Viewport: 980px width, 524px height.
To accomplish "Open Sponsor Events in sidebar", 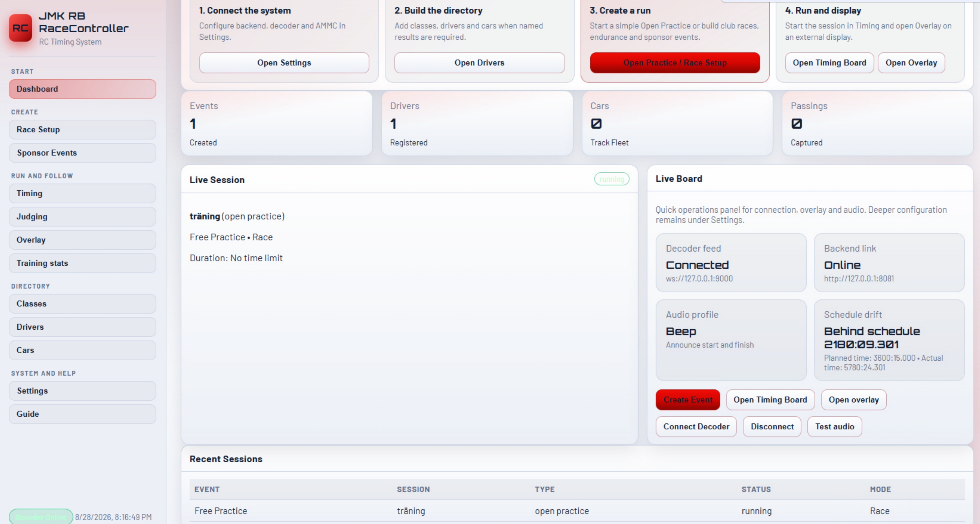I will [x=82, y=153].
